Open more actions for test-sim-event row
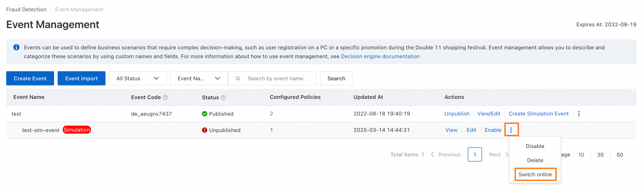This screenshot has height=192, width=644. click(511, 130)
